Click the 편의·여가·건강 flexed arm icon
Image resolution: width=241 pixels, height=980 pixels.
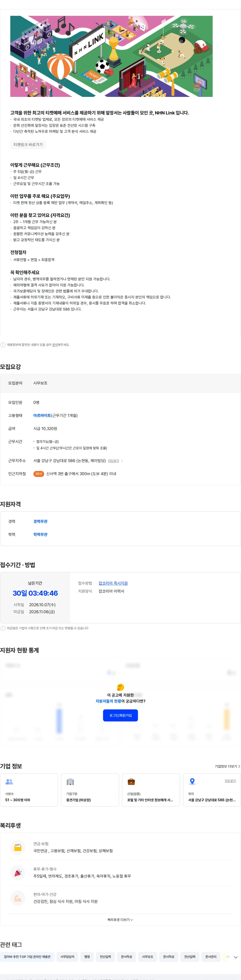18,898
